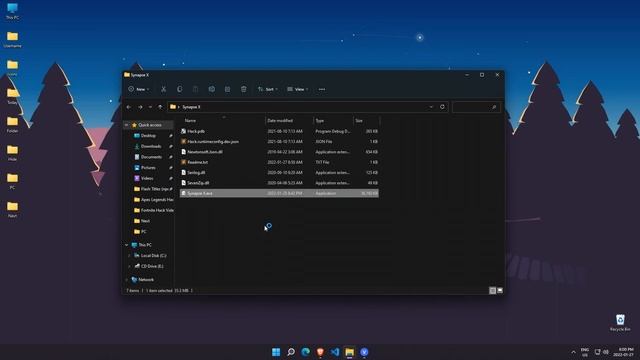The width and height of the screenshot is (640, 360).
Task: Open the Sort dropdown
Action: [x=268, y=89]
